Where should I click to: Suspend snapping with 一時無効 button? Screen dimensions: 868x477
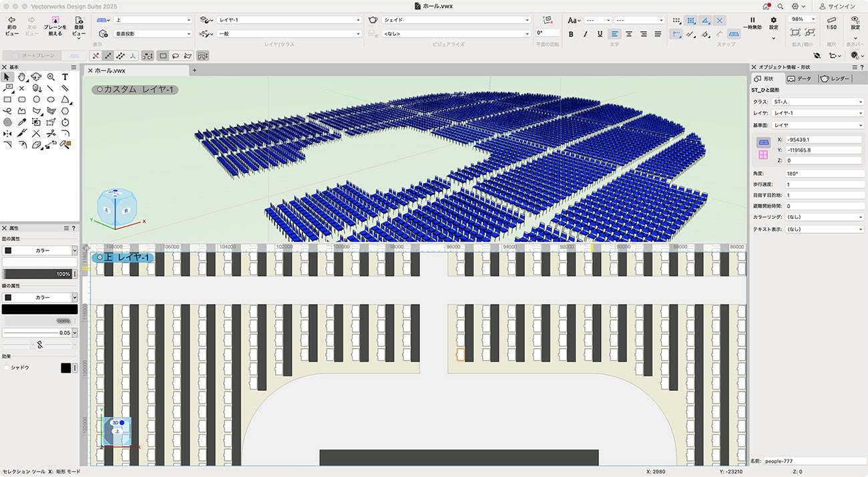[752, 21]
